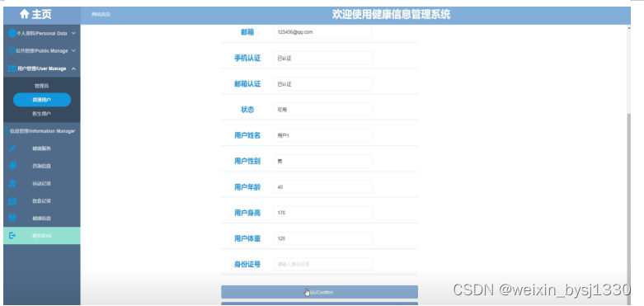This screenshot has height=306, width=644.
Task: Click the 信息管理/Information Manage label
Action: pos(41,131)
